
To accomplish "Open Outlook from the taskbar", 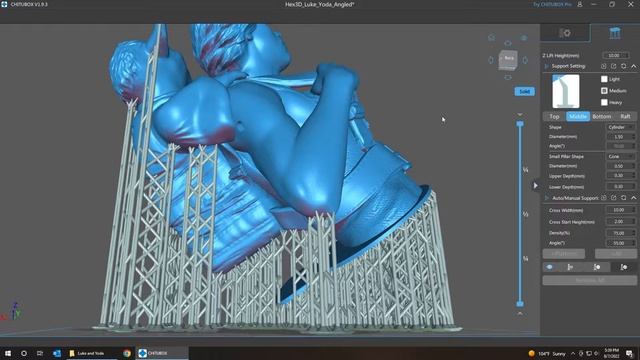I will tap(57, 353).
